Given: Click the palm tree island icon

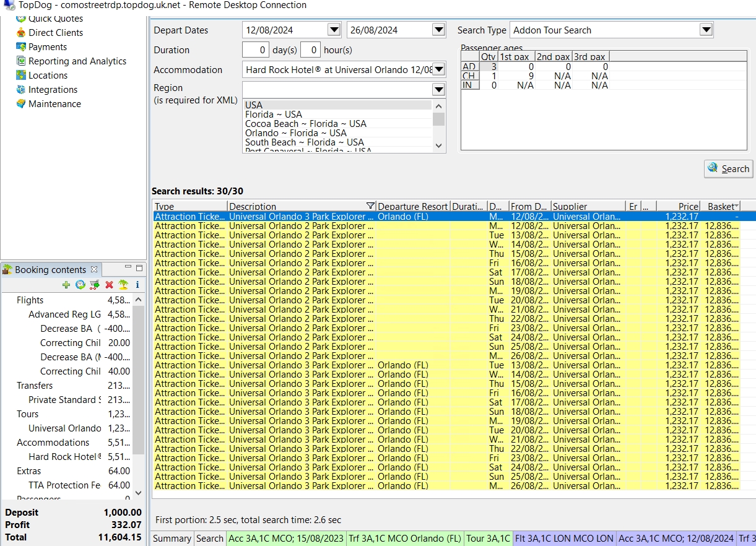Looking at the screenshot, I should (123, 285).
